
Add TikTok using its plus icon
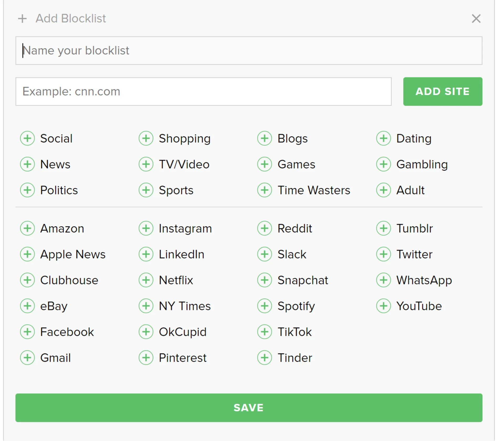pos(264,332)
